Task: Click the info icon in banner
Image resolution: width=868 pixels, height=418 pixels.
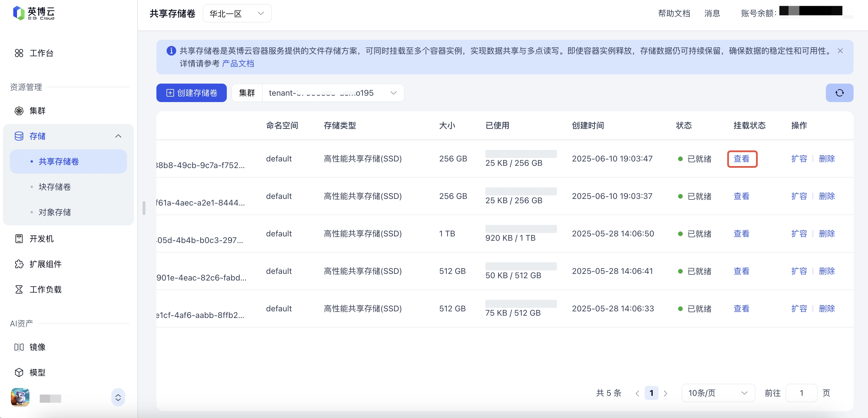Action: pyautogui.click(x=171, y=51)
